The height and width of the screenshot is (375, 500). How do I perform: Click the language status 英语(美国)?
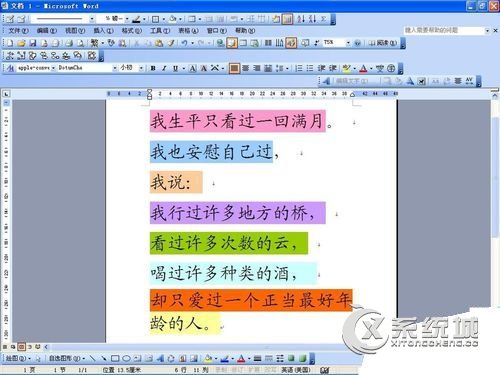pos(295,370)
